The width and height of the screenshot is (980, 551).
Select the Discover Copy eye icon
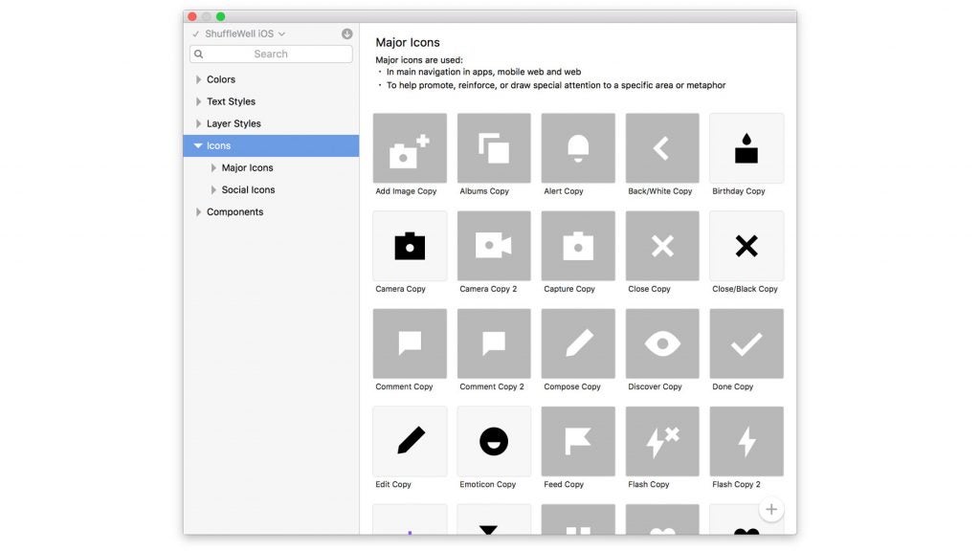point(662,343)
